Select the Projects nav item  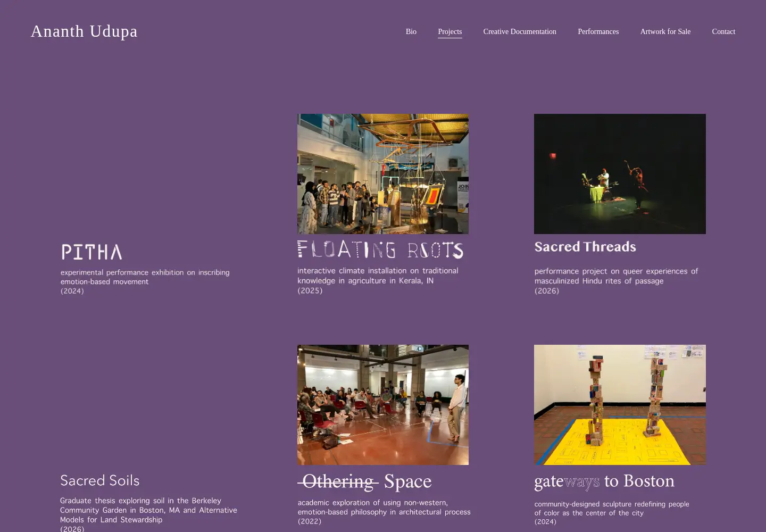click(x=450, y=32)
